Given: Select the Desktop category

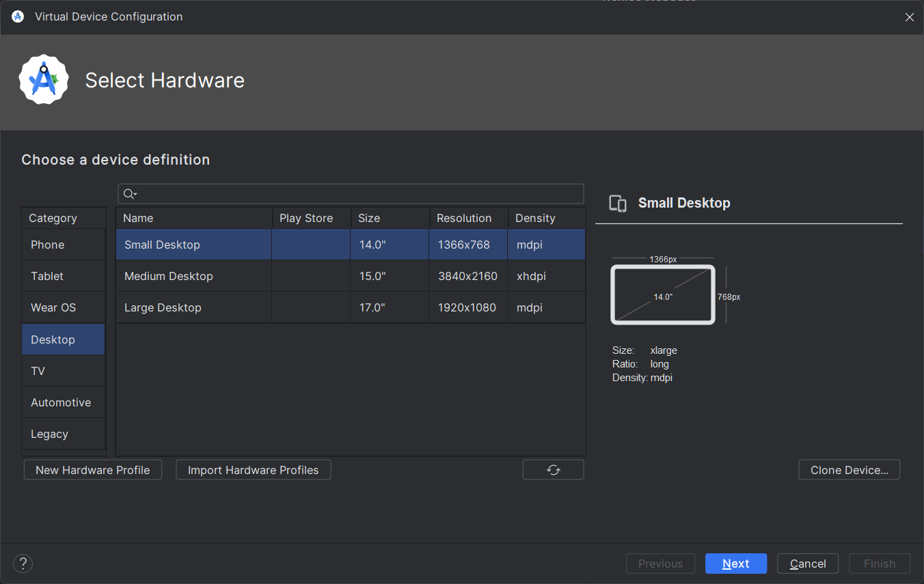Looking at the screenshot, I should click(64, 339).
